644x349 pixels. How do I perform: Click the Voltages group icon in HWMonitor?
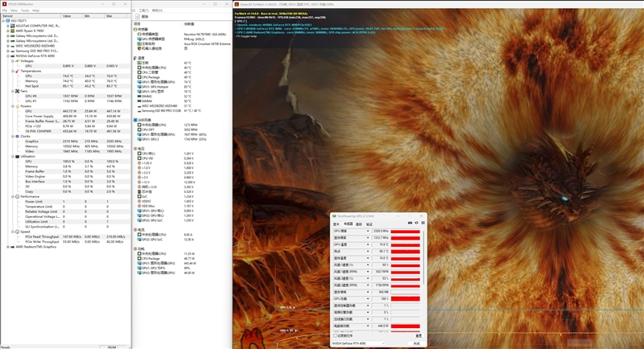17,60
